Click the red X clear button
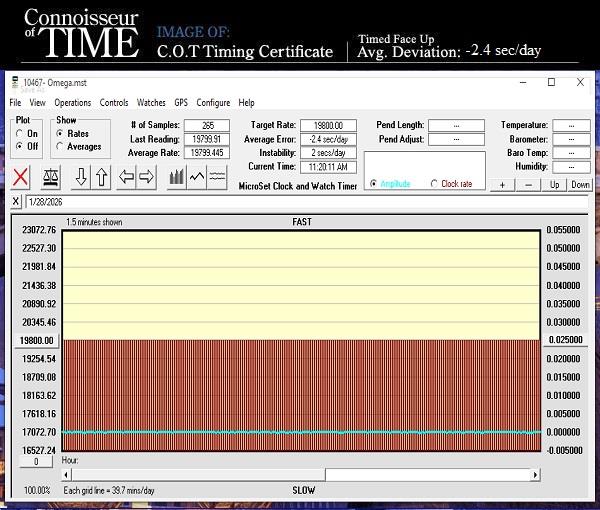The image size is (600, 510). tap(20, 177)
